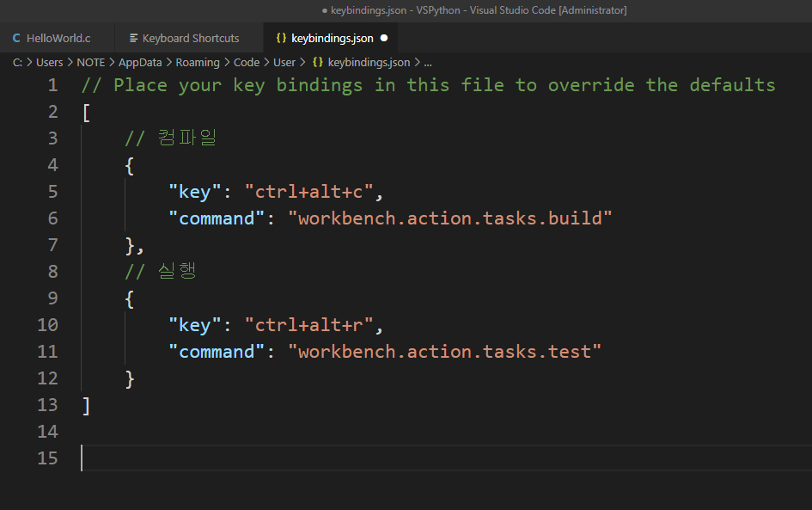Click the C file icon on HelloWorld.c tab
The height and width of the screenshot is (510, 812).
point(16,38)
